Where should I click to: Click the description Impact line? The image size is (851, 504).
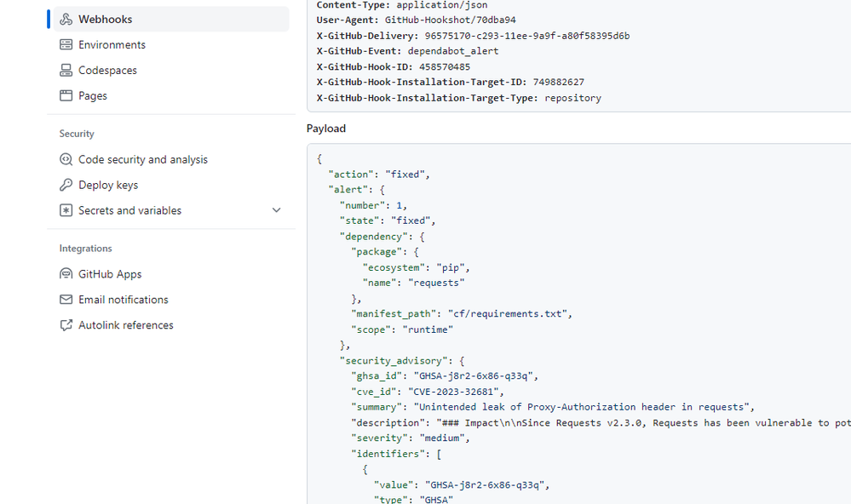[x=601, y=422]
